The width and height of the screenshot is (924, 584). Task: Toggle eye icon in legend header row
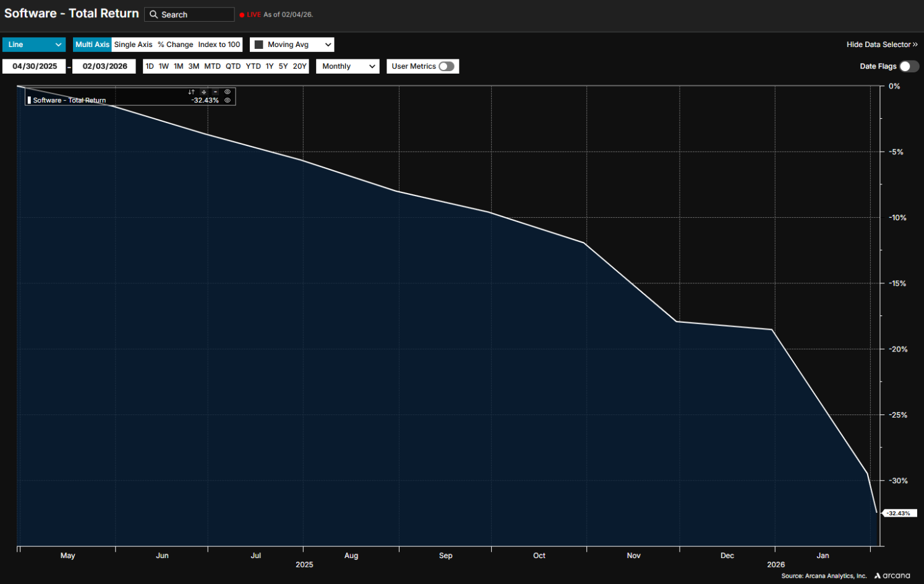coord(228,92)
